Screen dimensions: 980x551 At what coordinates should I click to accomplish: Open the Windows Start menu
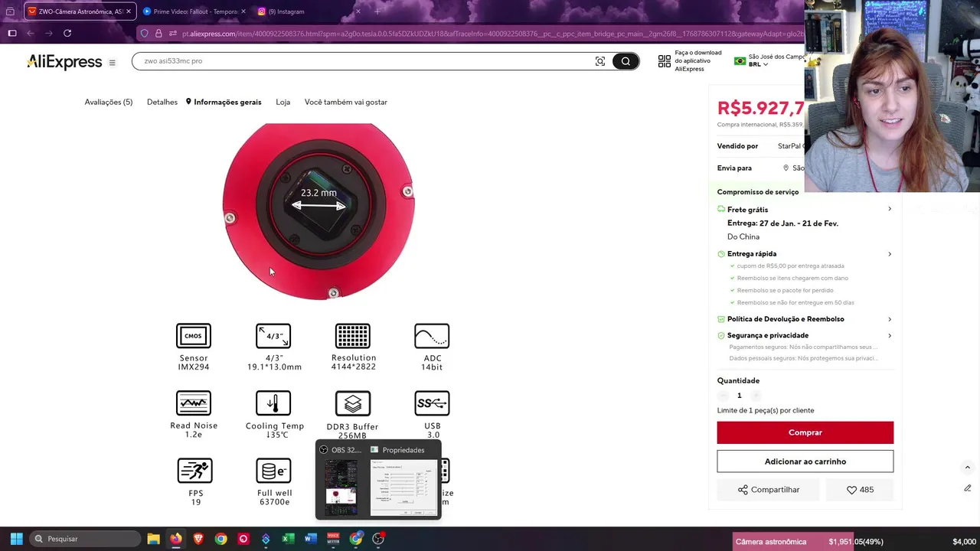pyautogui.click(x=16, y=539)
